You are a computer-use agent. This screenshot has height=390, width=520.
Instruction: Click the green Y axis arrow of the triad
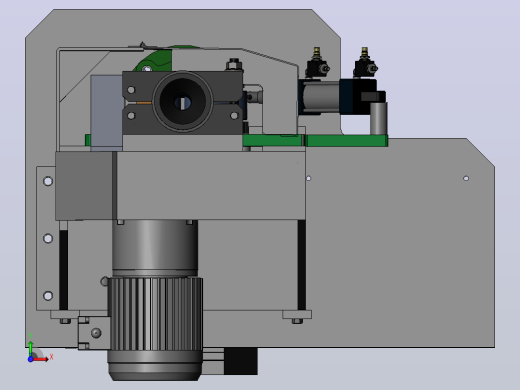coord(30,349)
